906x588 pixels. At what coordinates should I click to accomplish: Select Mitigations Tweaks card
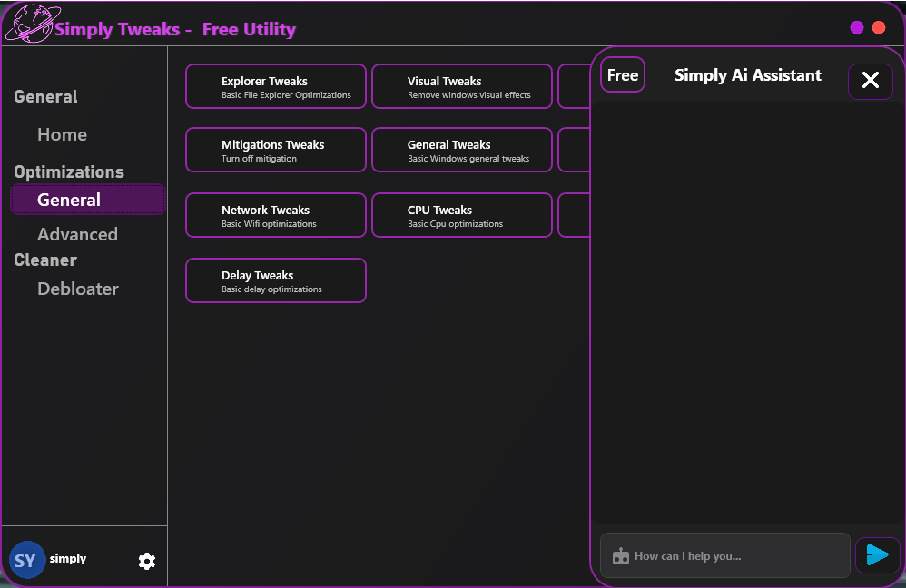pyautogui.click(x=276, y=150)
